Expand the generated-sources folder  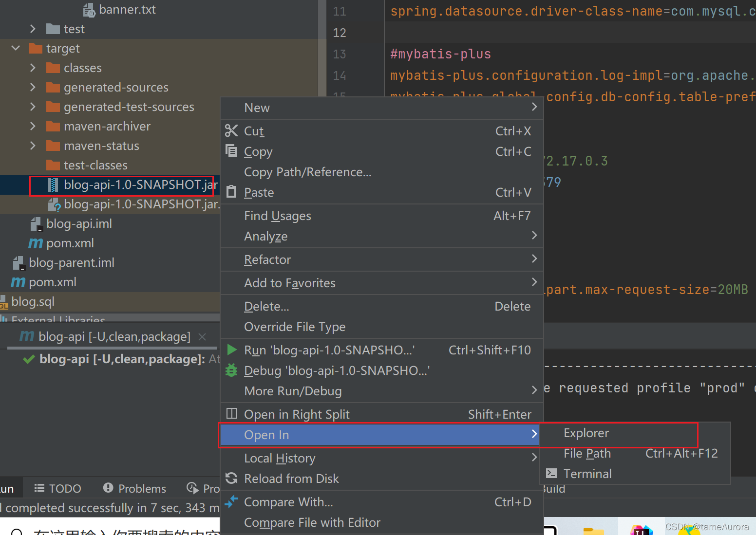[33, 87]
